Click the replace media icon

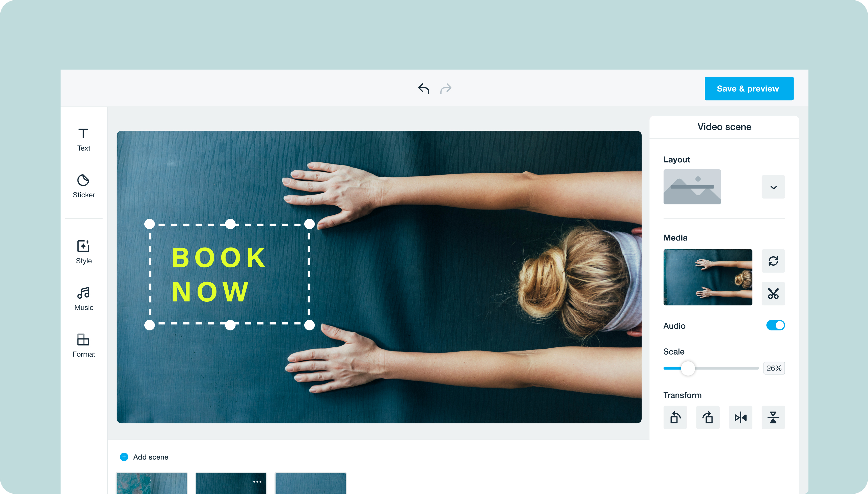coord(773,261)
